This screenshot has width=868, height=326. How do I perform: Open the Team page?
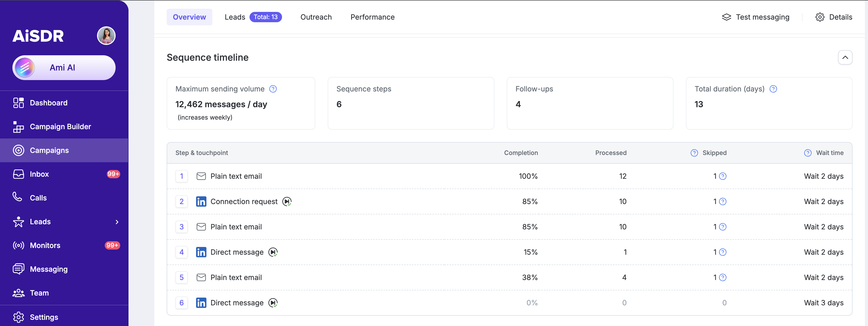[x=64, y=293]
